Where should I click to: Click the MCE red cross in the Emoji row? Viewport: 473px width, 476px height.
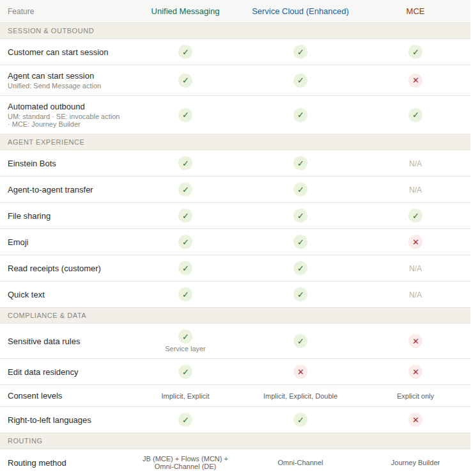415,242
